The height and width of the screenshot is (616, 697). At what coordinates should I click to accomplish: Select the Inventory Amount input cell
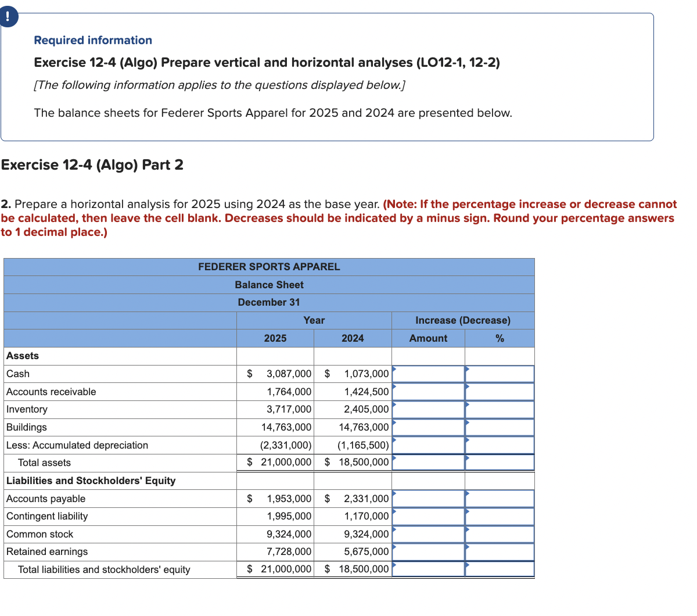(428, 409)
